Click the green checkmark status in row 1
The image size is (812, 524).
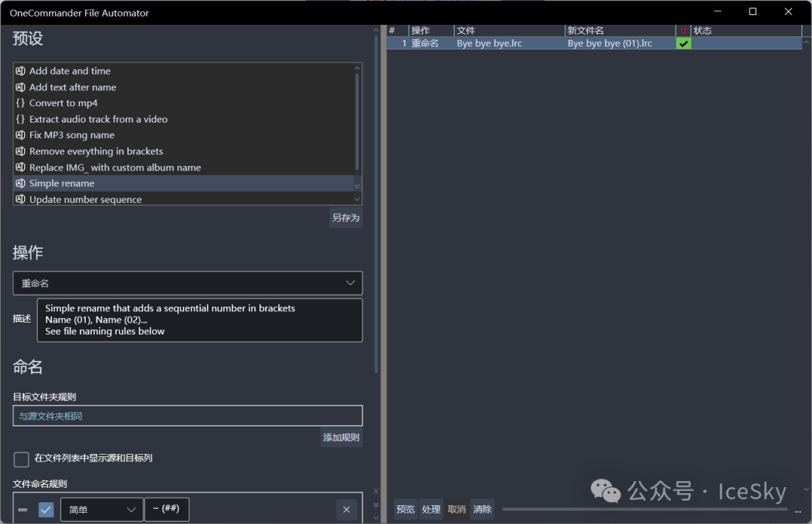[x=683, y=44]
